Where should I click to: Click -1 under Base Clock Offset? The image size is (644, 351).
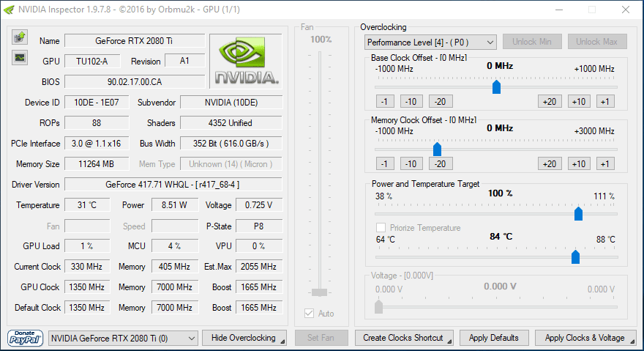coord(385,102)
